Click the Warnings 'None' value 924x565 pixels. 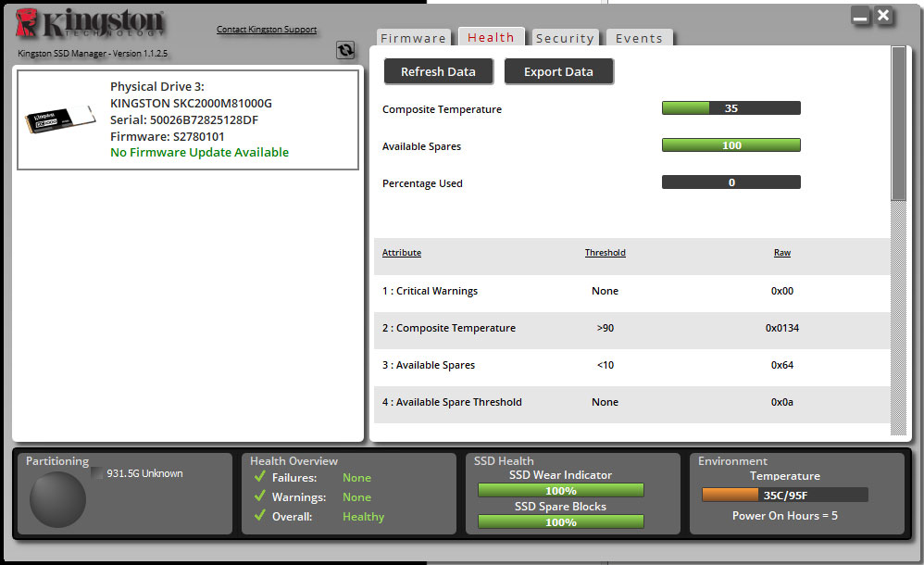(x=357, y=497)
